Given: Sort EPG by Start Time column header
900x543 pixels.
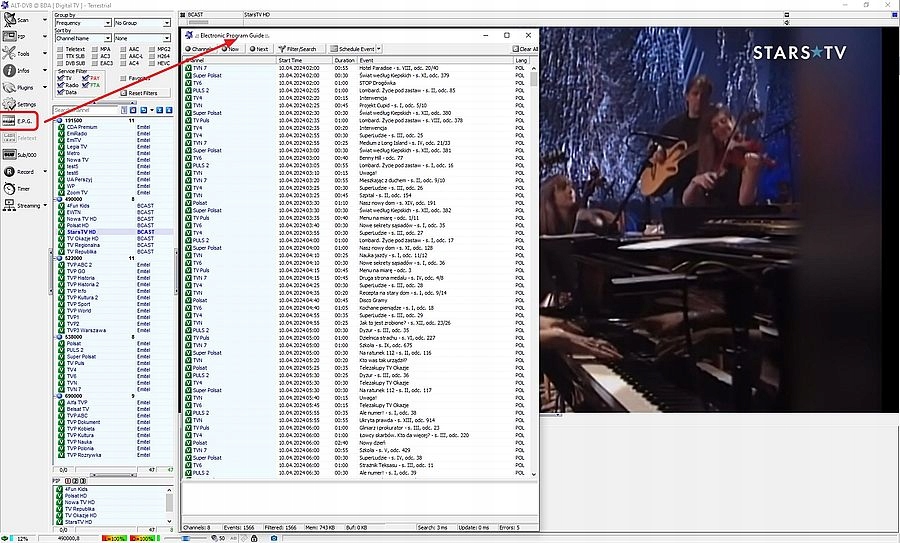Looking at the screenshot, I should [304, 60].
